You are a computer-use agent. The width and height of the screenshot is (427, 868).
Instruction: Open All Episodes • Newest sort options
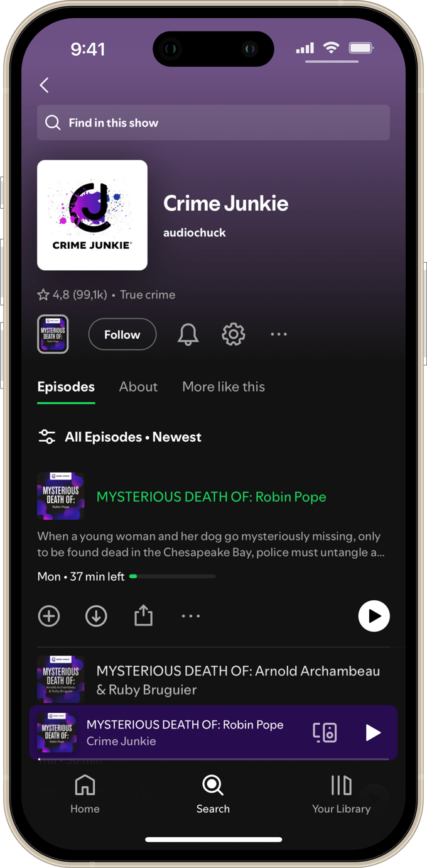(x=133, y=437)
